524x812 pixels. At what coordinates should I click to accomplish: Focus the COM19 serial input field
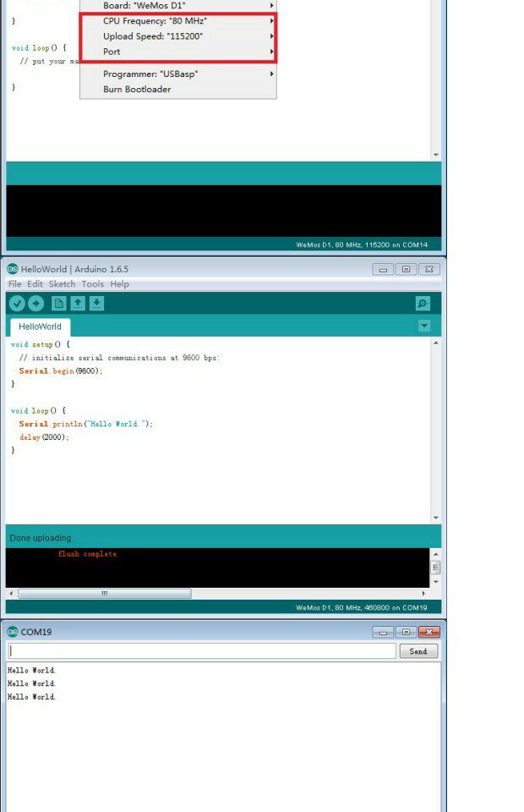coord(202,651)
